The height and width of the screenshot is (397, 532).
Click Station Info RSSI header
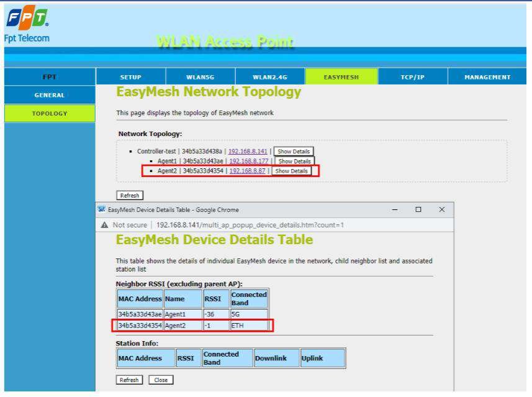point(189,358)
